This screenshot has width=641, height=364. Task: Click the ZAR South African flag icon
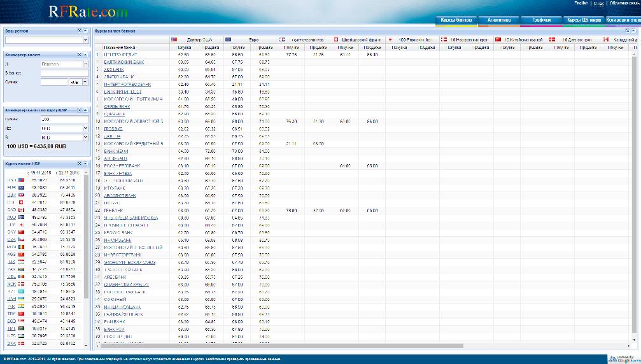tap(21, 269)
